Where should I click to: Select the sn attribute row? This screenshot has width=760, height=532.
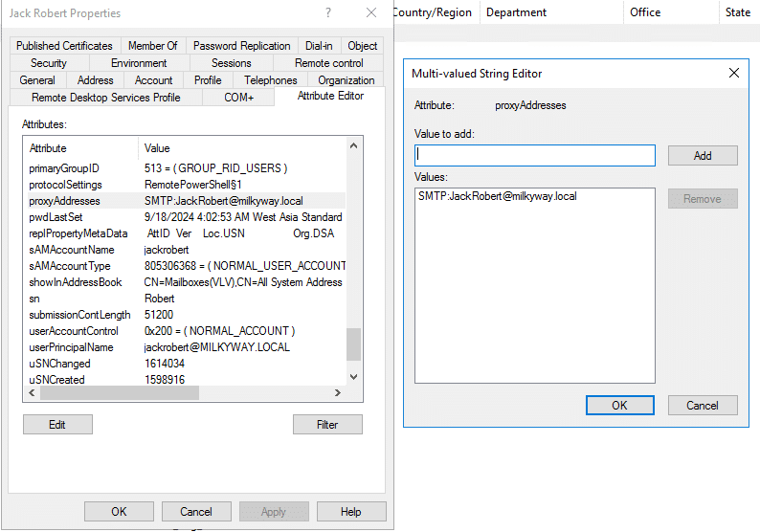[x=187, y=299]
